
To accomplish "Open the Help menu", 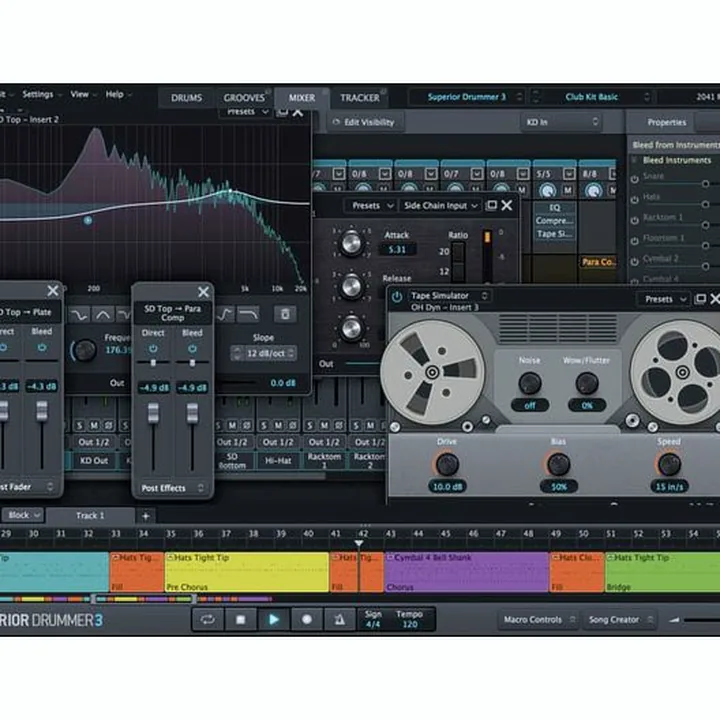I will point(118,95).
